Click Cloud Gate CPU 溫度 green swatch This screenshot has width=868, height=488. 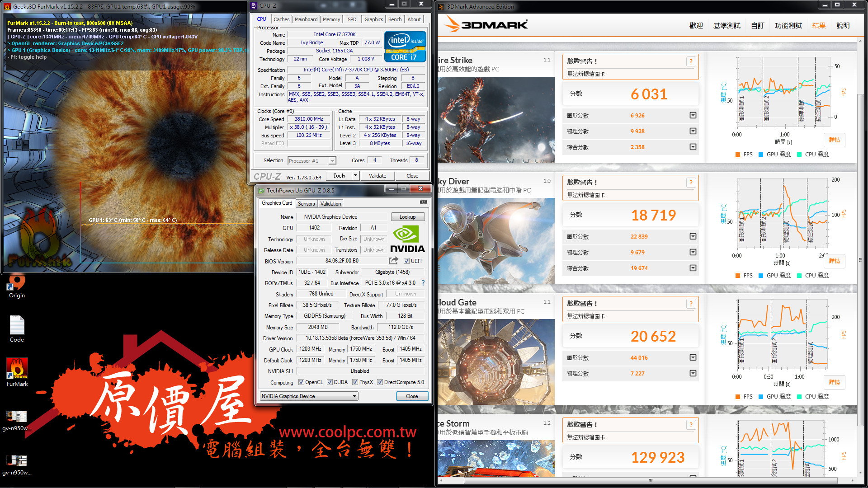coord(799,397)
